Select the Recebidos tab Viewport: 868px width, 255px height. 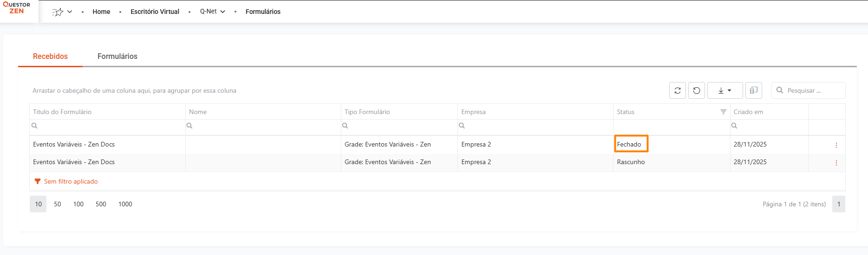tap(50, 56)
